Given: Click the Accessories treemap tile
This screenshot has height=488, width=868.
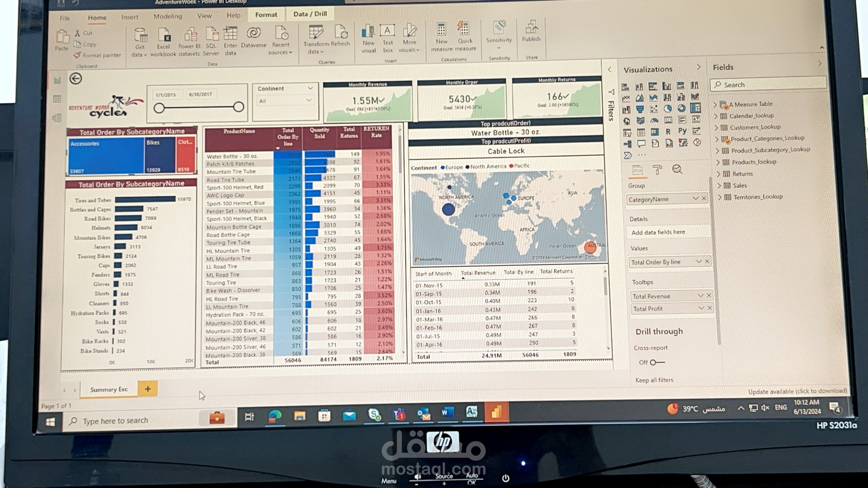Looking at the screenshot, I should [x=107, y=156].
